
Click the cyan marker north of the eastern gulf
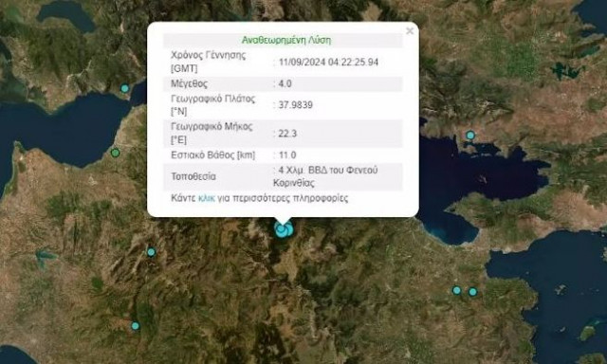[x=470, y=136]
